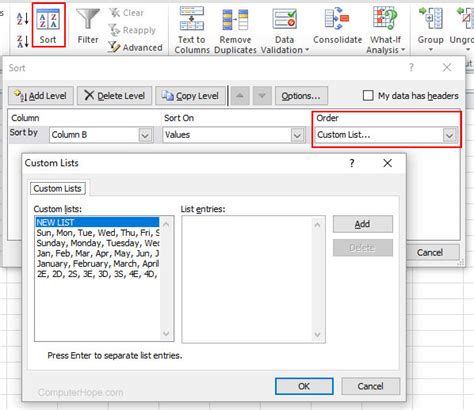Open Advanced filter options
474x410 pixels.
(x=135, y=47)
